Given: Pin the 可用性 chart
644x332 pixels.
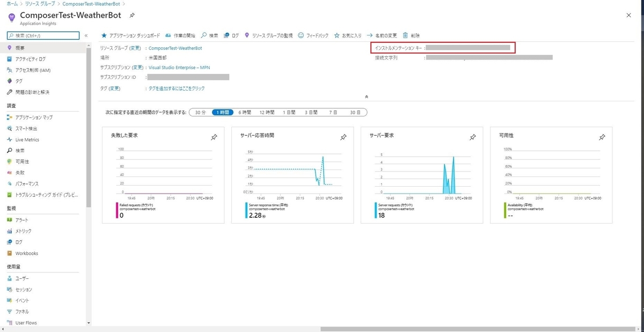Looking at the screenshot, I should [x=602, y=138].
